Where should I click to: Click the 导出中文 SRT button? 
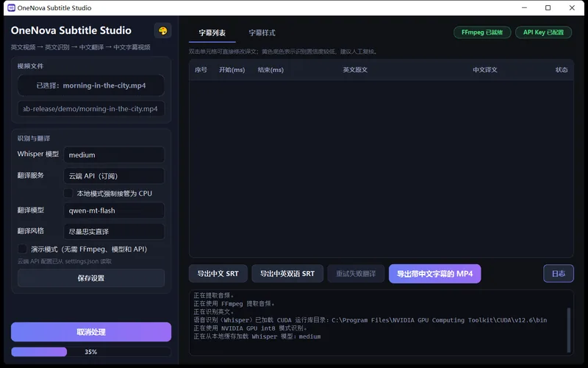pyautogui.click(x=218, y=274)
